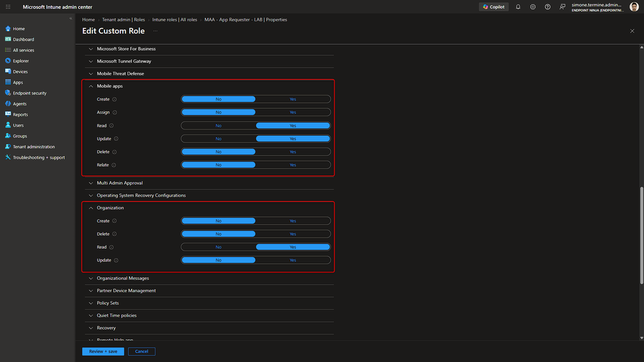Open the account profile picture
The width and height of the screenshot is (644, 362).
(634, 6)
